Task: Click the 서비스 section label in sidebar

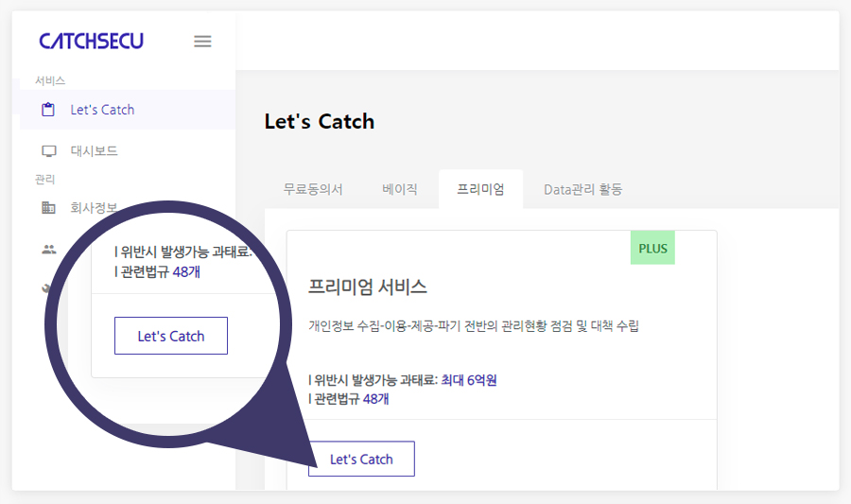Action: 50,80
